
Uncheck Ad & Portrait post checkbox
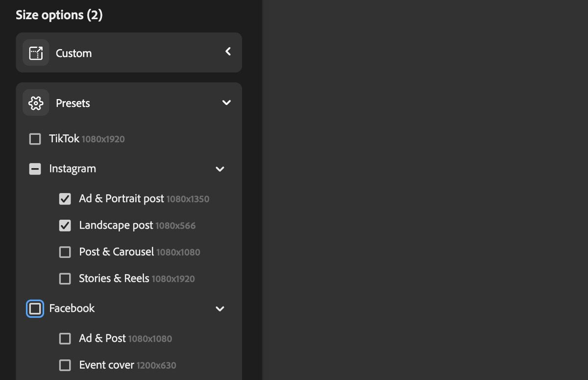click(x=65, y=199)
